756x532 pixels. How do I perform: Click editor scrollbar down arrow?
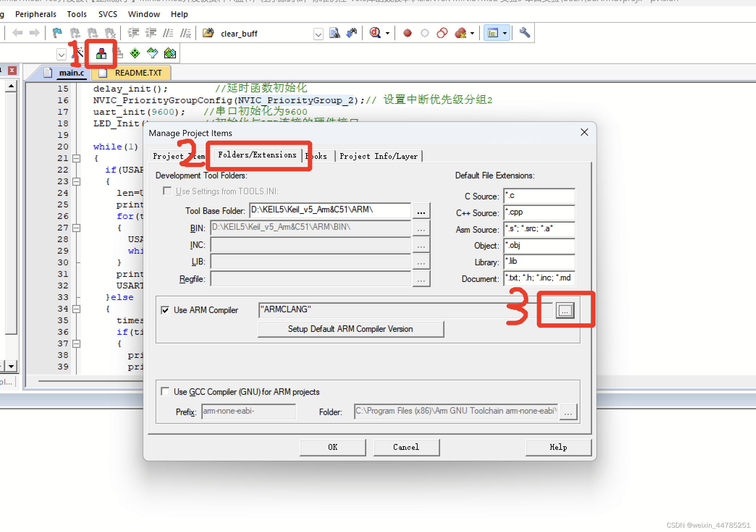(11, 366)
